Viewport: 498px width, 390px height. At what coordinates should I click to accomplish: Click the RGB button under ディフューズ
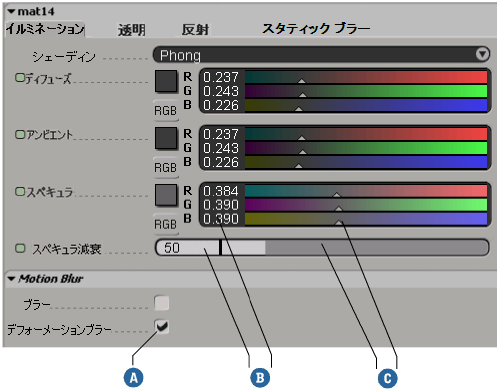166,110
